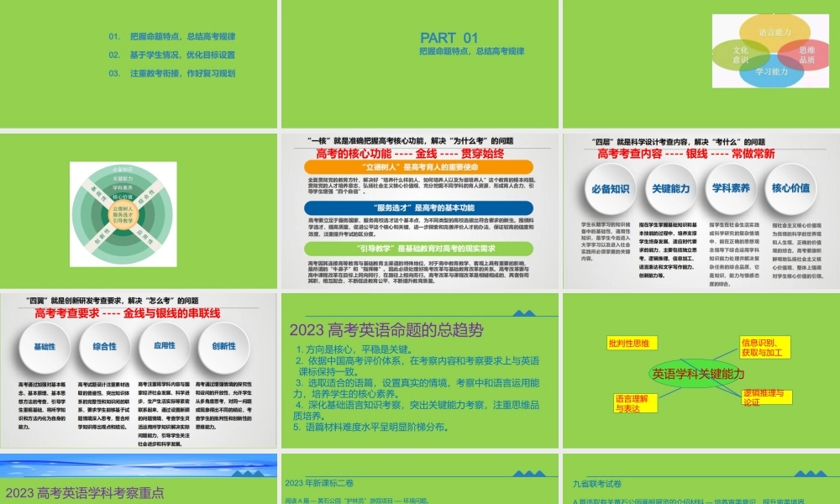This screenshot has height=504, width=840.
Task: Click the 关键能力 circle on the 四层 slide
Action: click(670, 189)
